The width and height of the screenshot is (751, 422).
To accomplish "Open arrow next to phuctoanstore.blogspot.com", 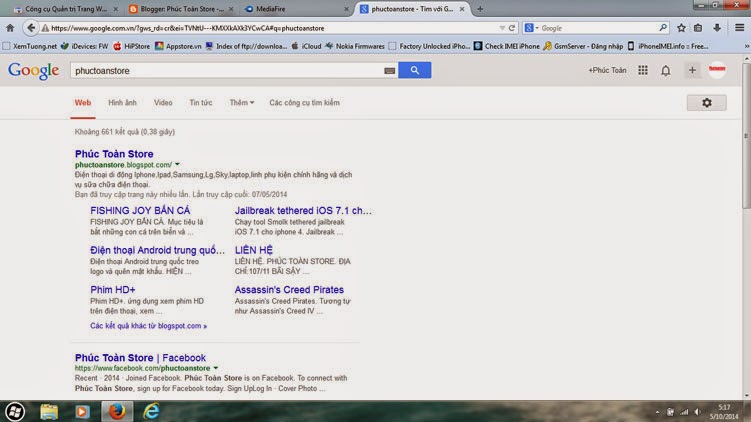I will (177, 164).
